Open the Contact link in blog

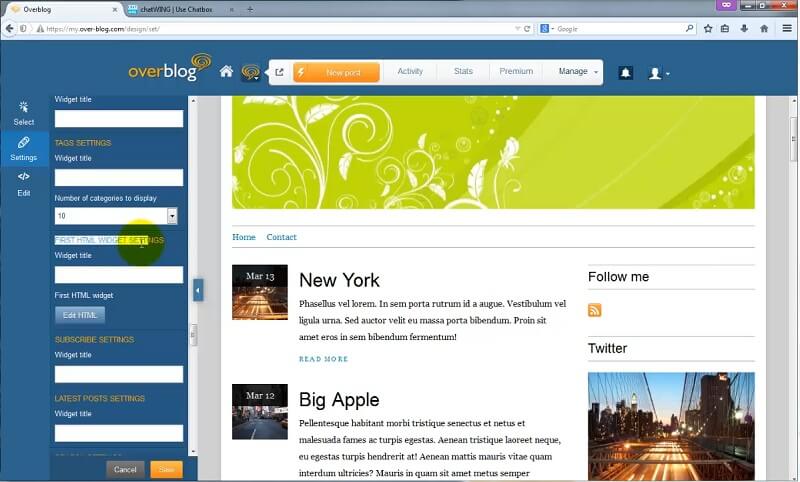pos(281,237)
